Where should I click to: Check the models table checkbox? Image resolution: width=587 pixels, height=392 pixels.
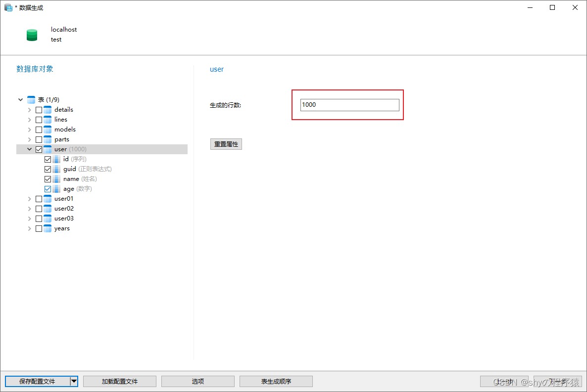39,130
